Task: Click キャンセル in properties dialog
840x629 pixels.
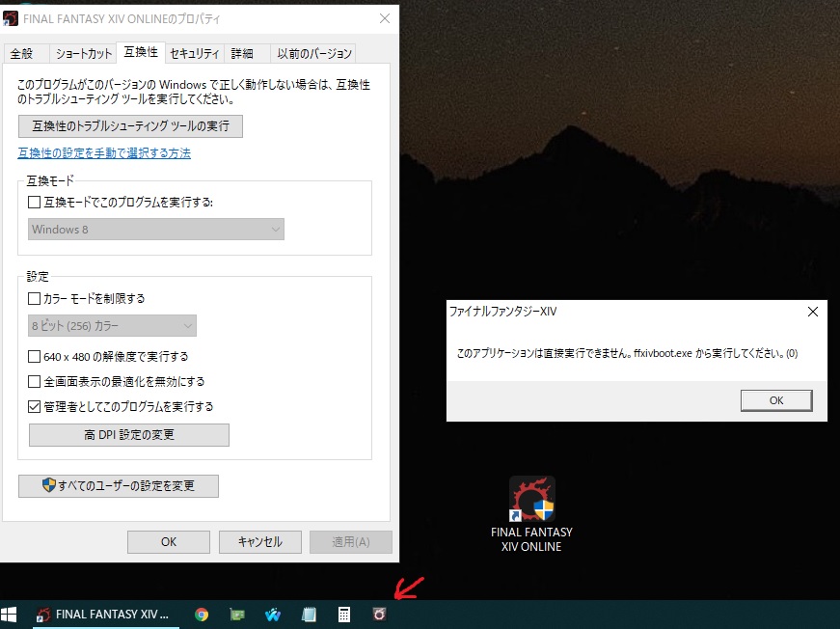Action: click(x=259, y=542)
